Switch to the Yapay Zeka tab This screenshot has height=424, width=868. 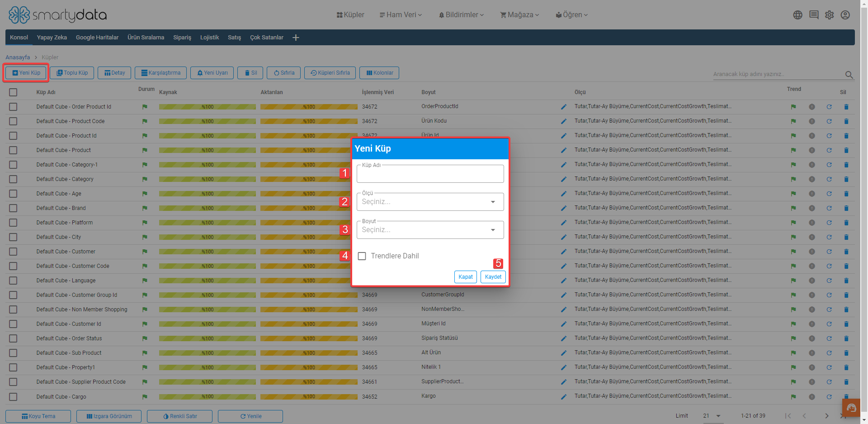coord(52,38)
